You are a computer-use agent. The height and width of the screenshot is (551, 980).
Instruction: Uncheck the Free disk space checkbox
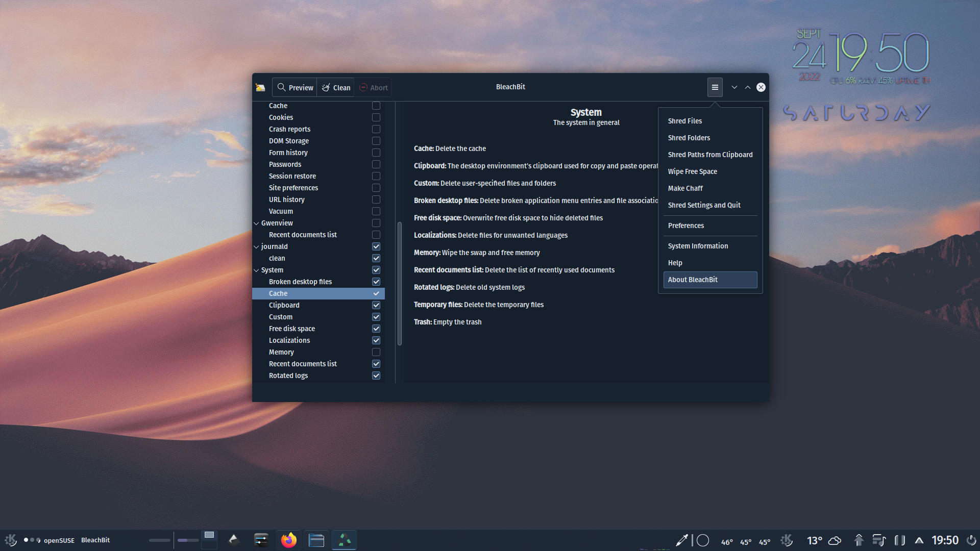click(x=376, y=329)
